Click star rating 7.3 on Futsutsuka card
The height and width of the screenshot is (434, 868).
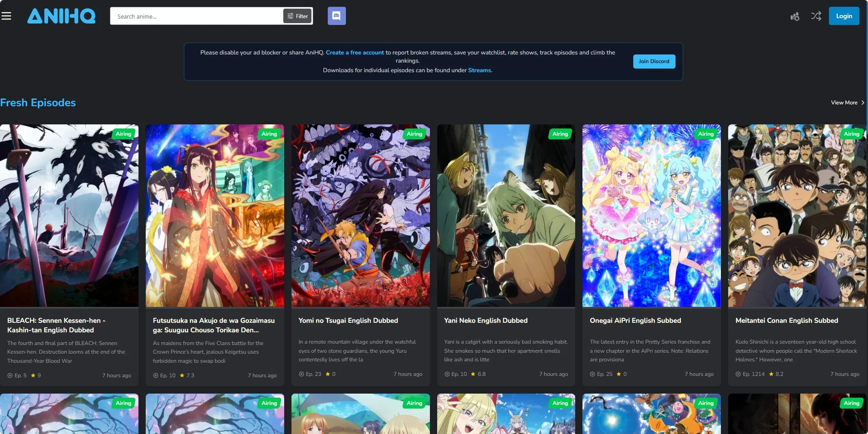tap(187, 375)
